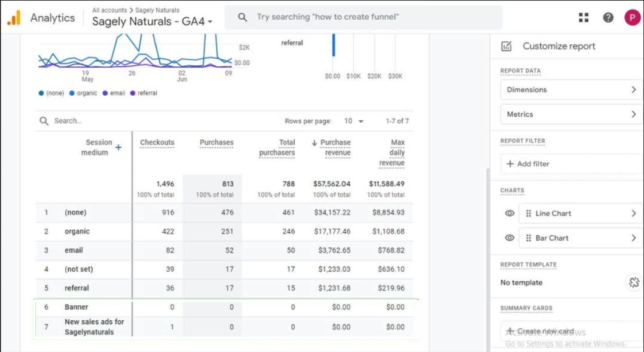Viewport: 644px width, 352px height.
Task: Click the $57,562.04 total revenue value
Action: coord(332,184)
